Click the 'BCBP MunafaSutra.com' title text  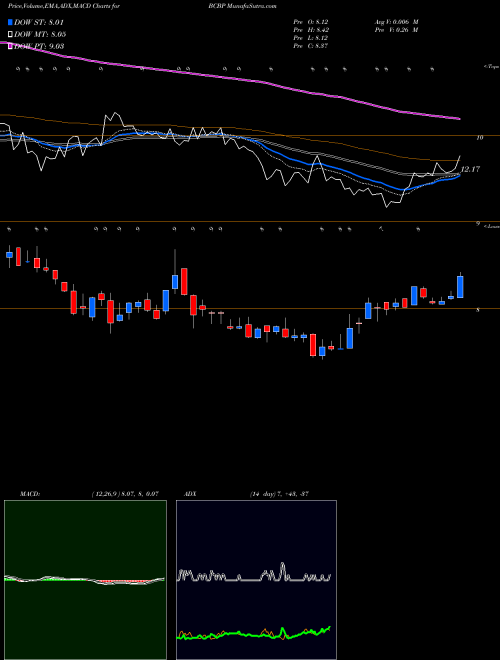[x=242, y=7]
